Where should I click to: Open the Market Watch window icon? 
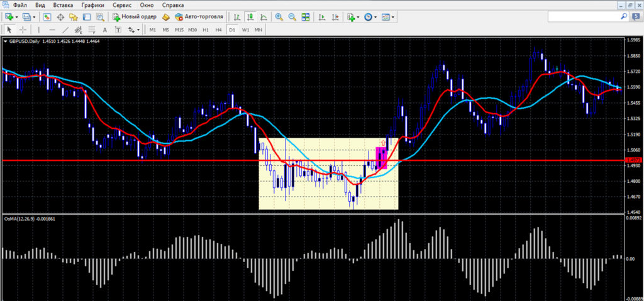(x=47, y=17)
